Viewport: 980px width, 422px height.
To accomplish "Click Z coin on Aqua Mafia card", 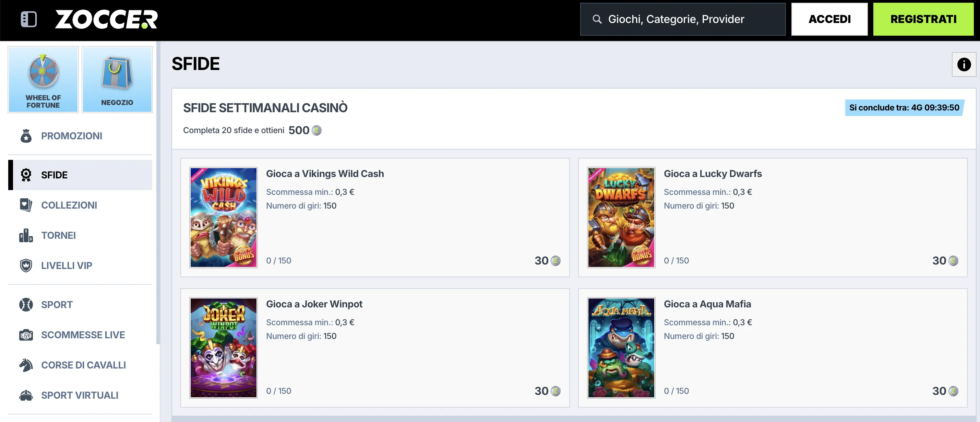I will (953, 391).
